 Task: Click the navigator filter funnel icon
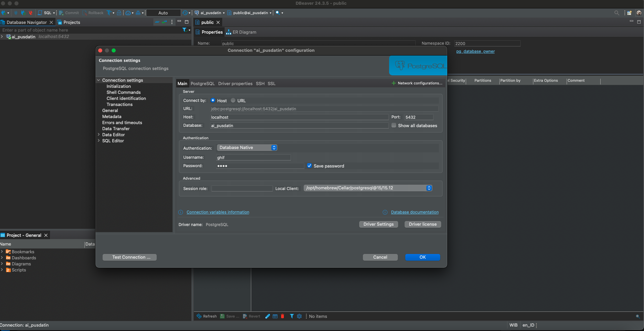tap(184, 30)
